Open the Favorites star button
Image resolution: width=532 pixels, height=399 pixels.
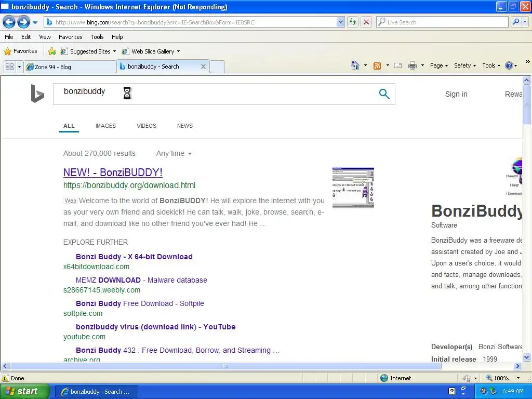coord(20,51)
